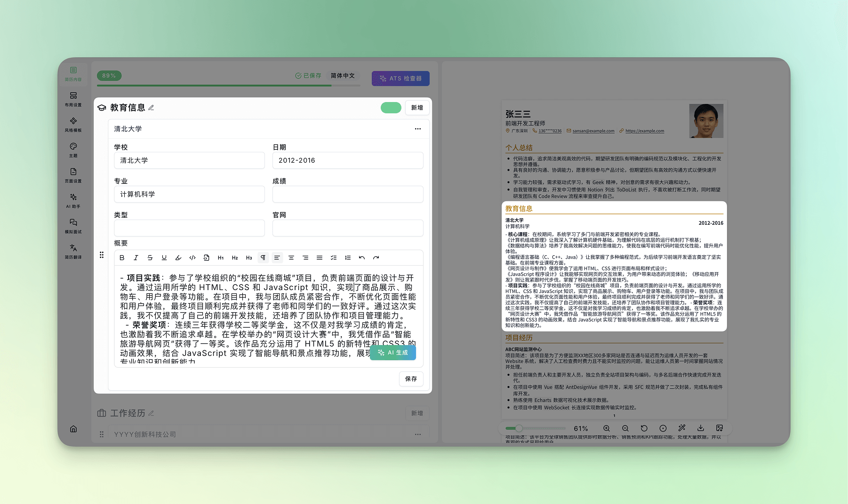
Task: Undo the last edit in editor
Action: tap(362, 258)
